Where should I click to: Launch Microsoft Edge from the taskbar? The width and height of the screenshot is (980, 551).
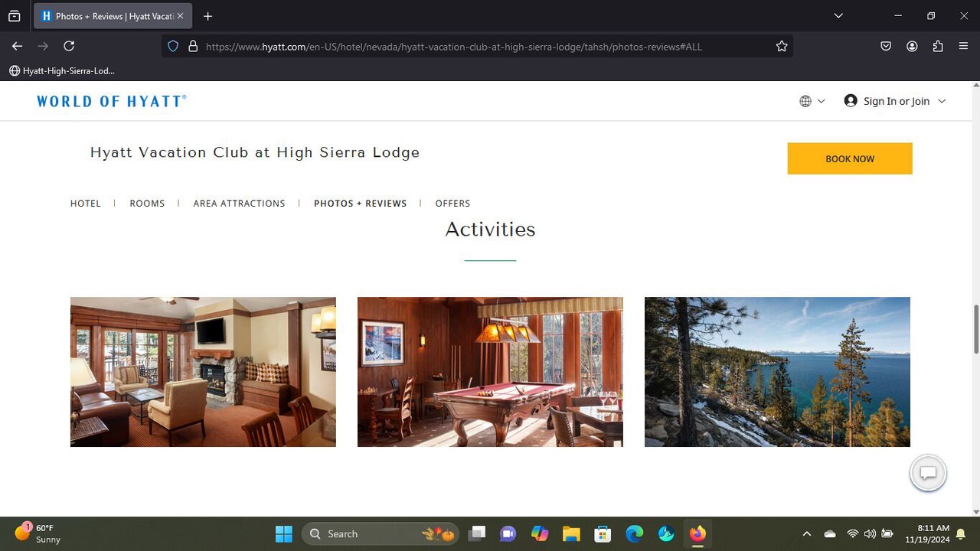[x=634, y=533]
